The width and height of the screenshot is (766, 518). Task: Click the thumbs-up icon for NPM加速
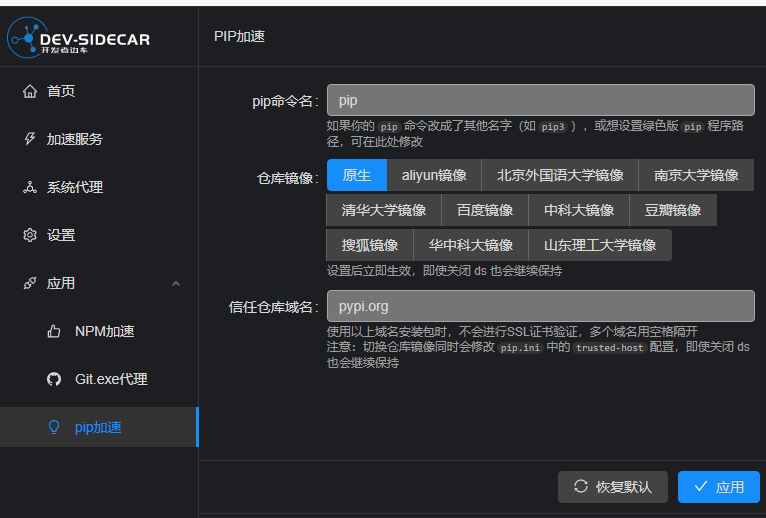point(55,331)
